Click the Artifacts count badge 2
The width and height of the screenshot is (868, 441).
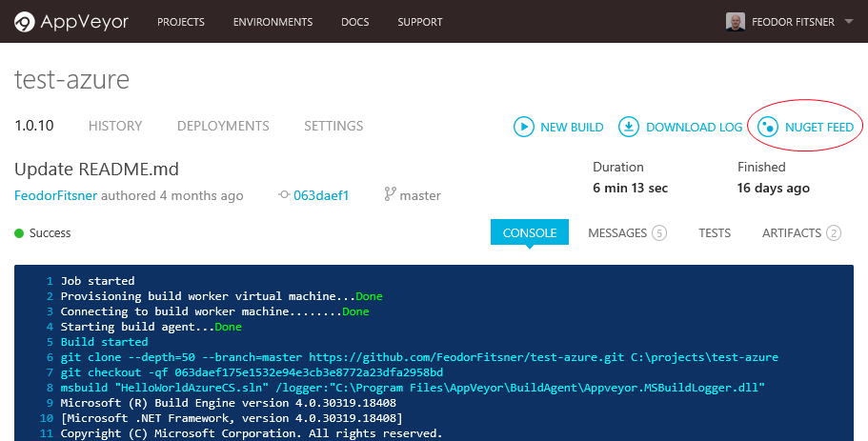[x=834, y=233]
